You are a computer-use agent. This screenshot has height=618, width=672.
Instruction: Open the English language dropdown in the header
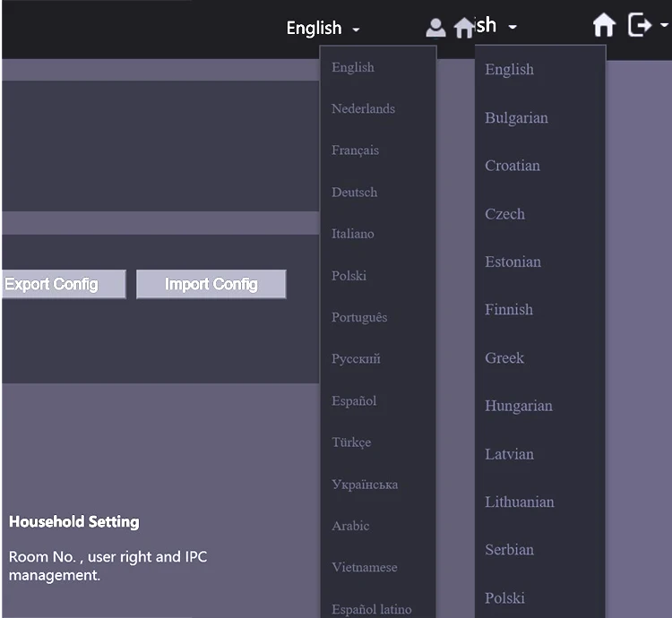coord(323,29)
